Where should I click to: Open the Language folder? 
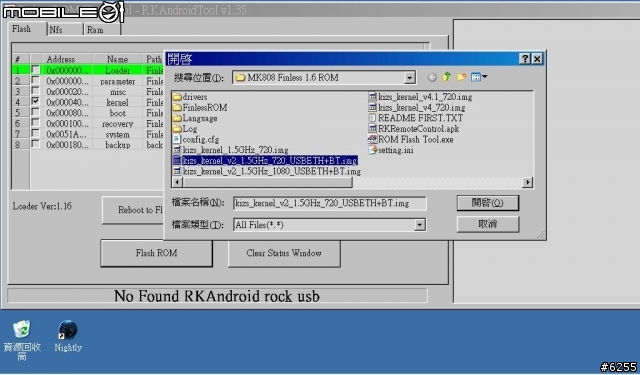click(195, 118)
